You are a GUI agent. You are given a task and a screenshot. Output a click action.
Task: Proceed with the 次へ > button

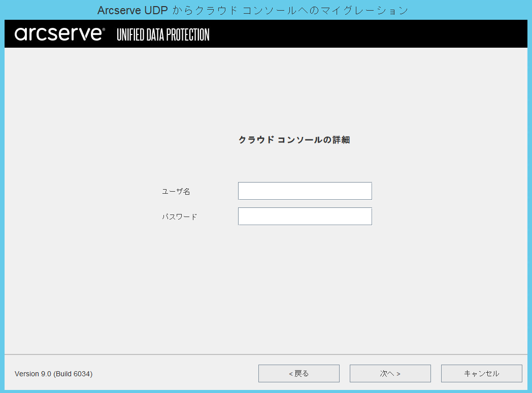pos(390,373)
